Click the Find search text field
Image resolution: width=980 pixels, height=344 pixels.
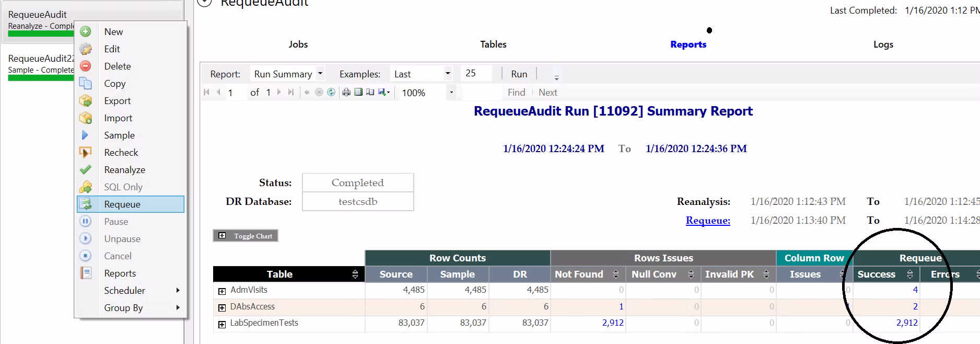[482, 93]
